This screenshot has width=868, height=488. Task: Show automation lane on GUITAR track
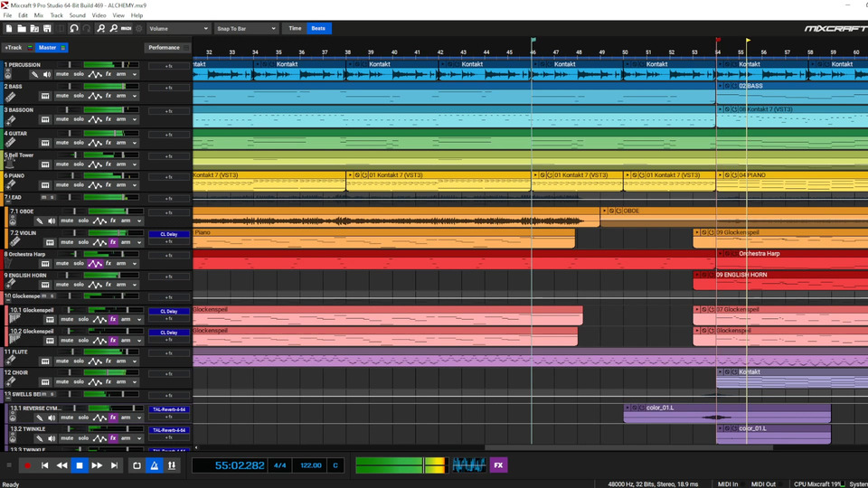tap(95, 143)
